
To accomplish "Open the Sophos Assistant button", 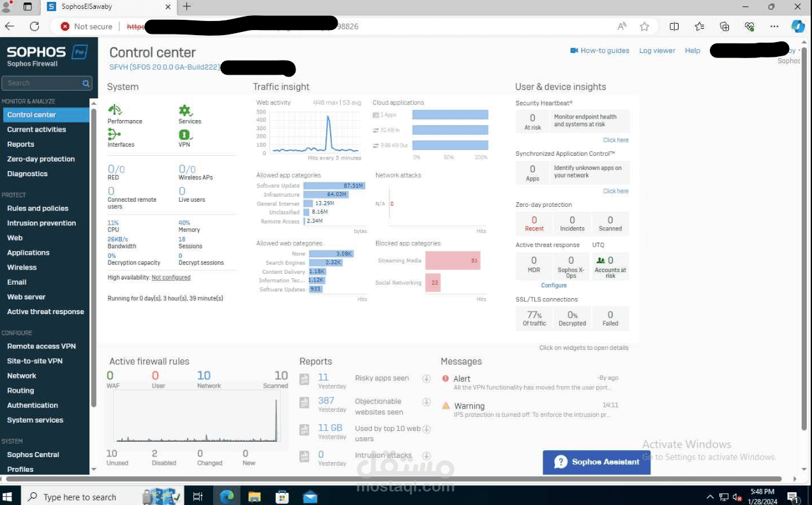I will click(596, 462).
